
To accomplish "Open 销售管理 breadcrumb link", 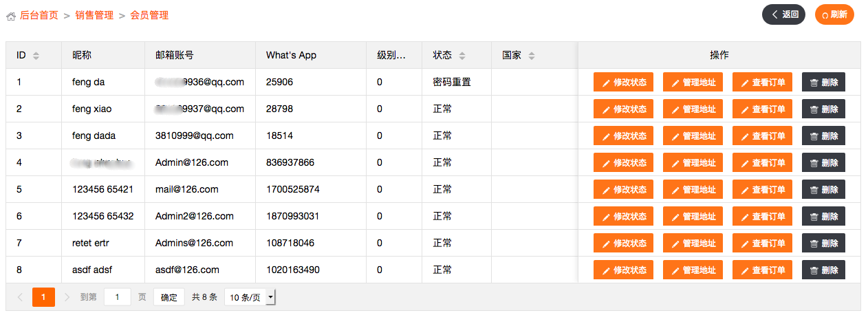I will [x=94, y=15].
